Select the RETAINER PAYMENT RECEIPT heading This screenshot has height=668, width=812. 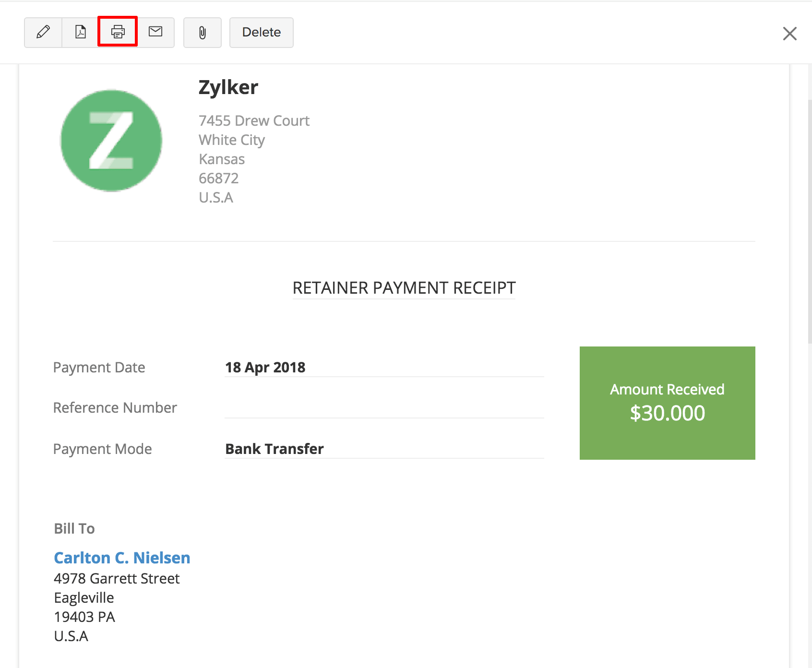click(404, 287)
